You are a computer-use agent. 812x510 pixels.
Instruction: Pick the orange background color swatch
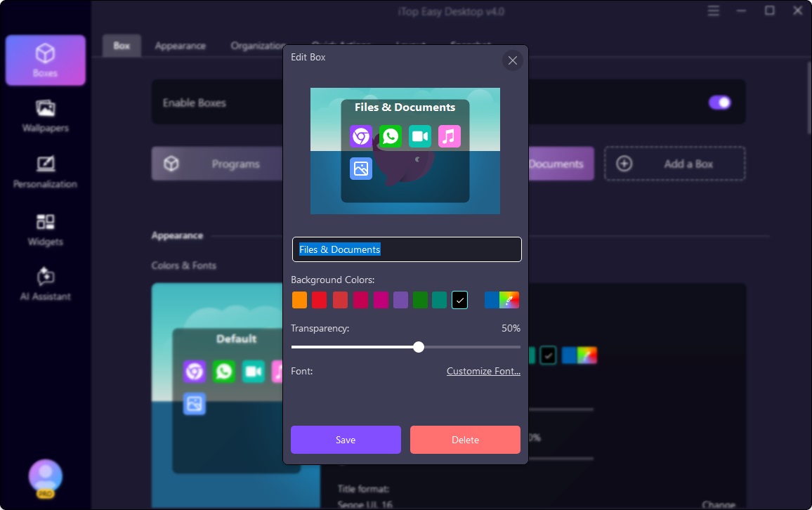(x=299, y=301)
